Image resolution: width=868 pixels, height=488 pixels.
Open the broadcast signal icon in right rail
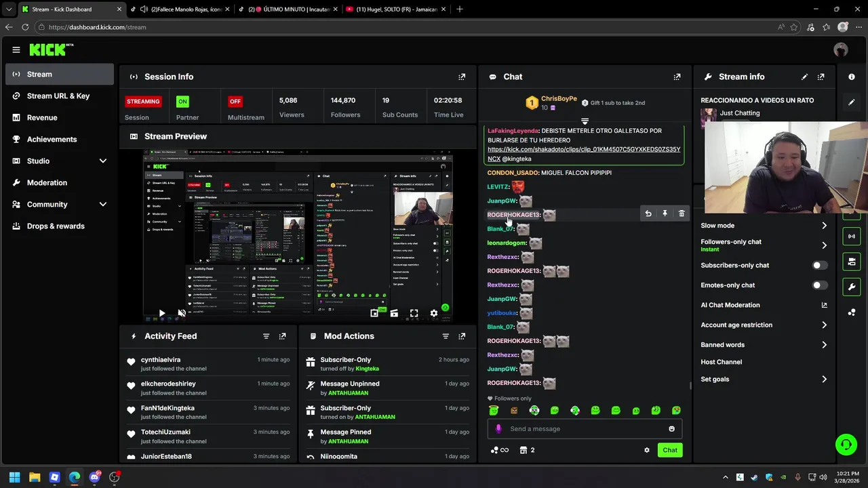[x=852, y=236]
